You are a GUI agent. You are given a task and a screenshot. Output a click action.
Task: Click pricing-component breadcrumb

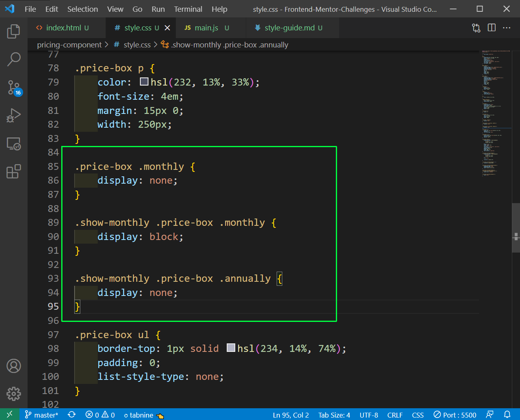(69, 45)
